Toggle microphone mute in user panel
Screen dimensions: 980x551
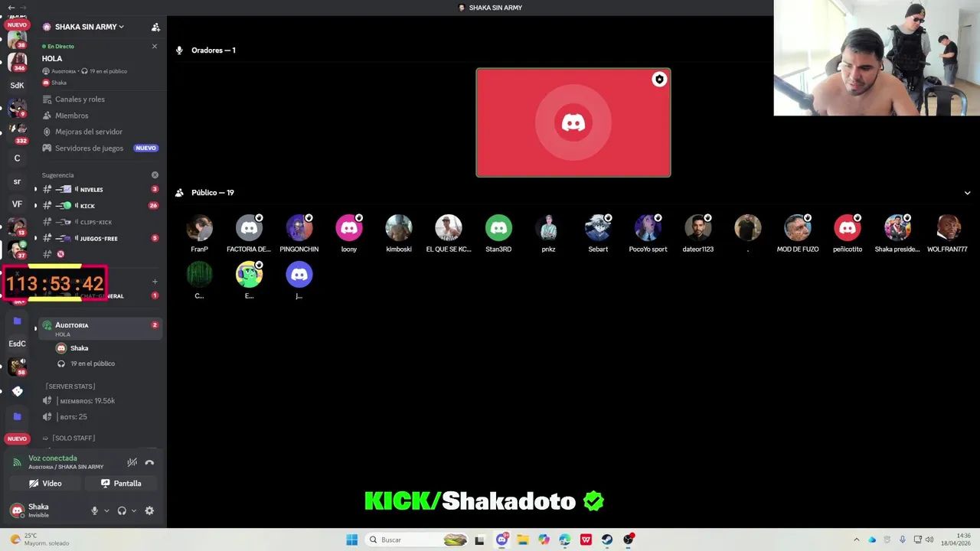point(95,510)
